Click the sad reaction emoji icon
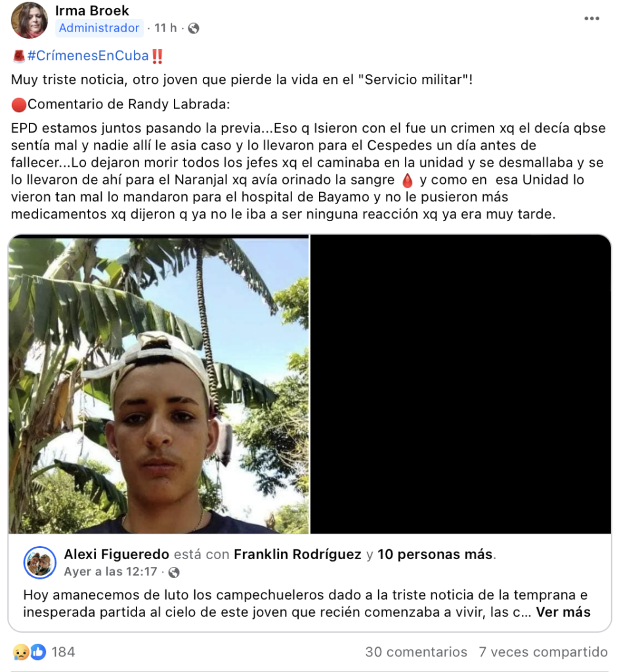 pos(21,652)
